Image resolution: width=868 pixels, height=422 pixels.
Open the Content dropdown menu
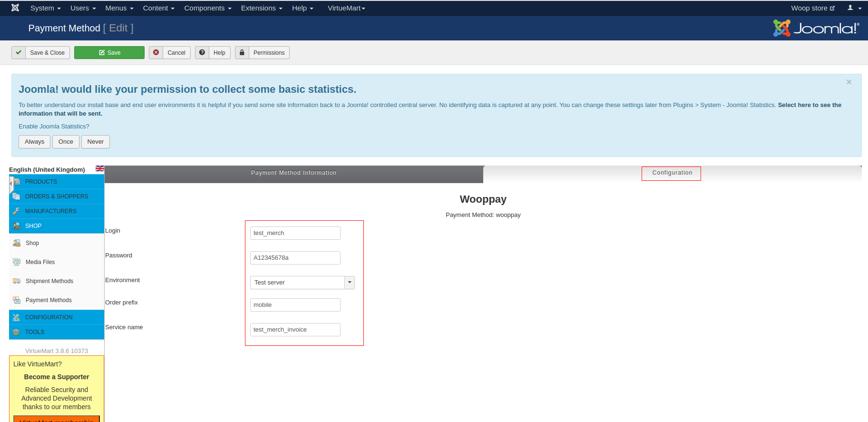click(x=159, y=8)
